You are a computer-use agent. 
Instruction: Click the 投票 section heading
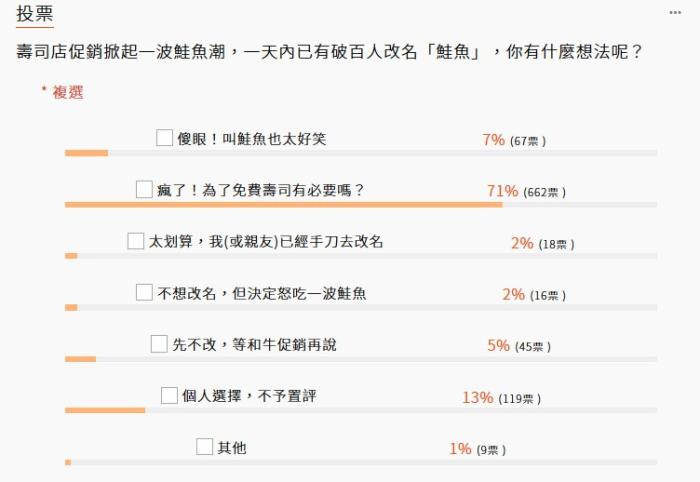35,14
